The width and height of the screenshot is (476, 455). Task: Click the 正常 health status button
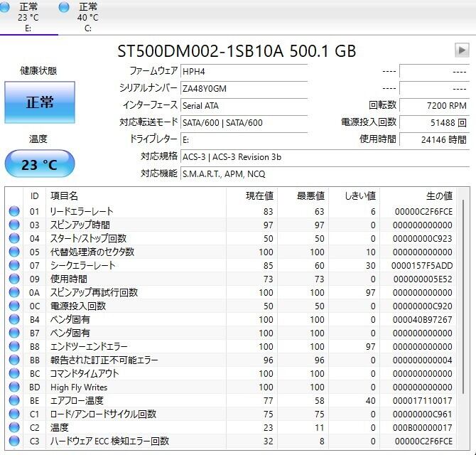pos(40,102)
